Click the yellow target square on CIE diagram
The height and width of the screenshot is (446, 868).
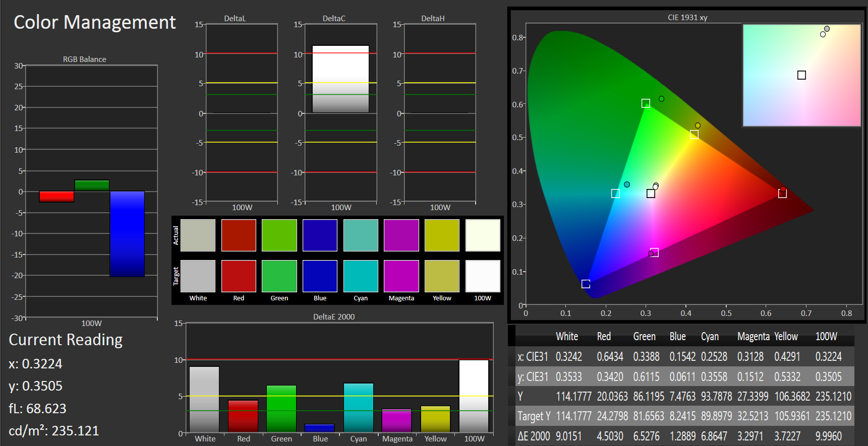coord(694,135)
